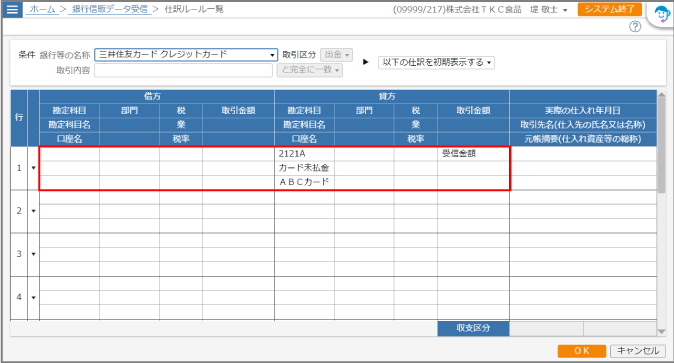Expand row 4 dropdown arrow
The image size is (674, 363).
[34, 297]
